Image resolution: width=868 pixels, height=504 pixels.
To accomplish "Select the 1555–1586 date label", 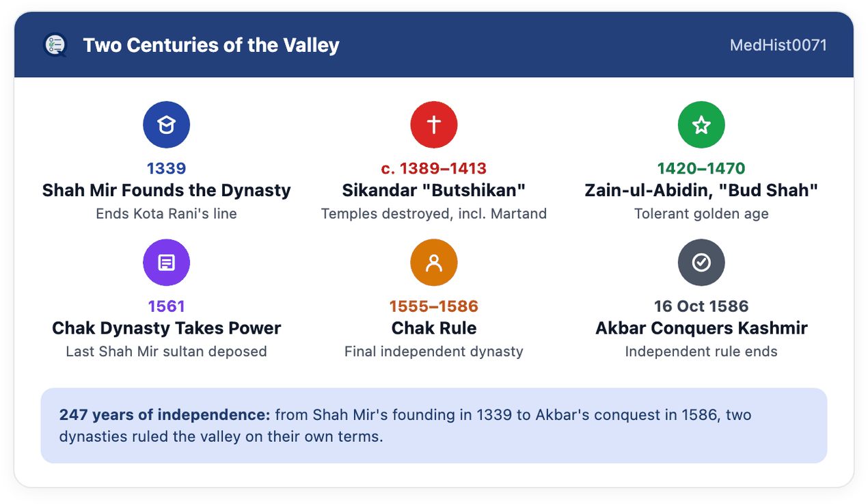I will pyautogui.click(x=434, y=306).
